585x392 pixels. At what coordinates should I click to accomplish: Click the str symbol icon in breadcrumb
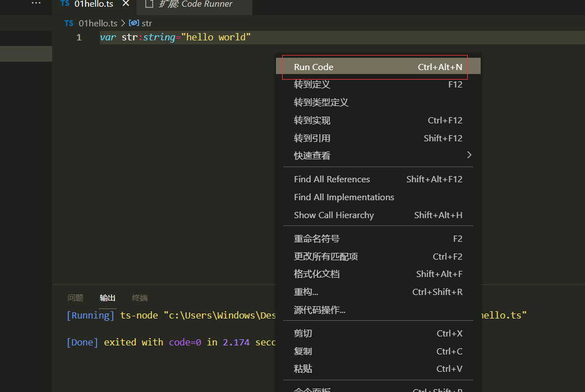pyautogui.click(x=134, y=23)
